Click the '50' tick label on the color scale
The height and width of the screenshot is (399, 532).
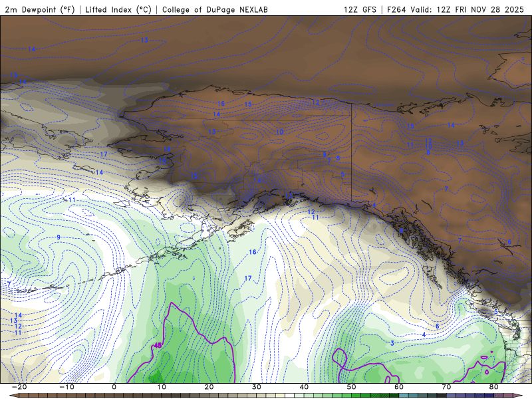352,387
